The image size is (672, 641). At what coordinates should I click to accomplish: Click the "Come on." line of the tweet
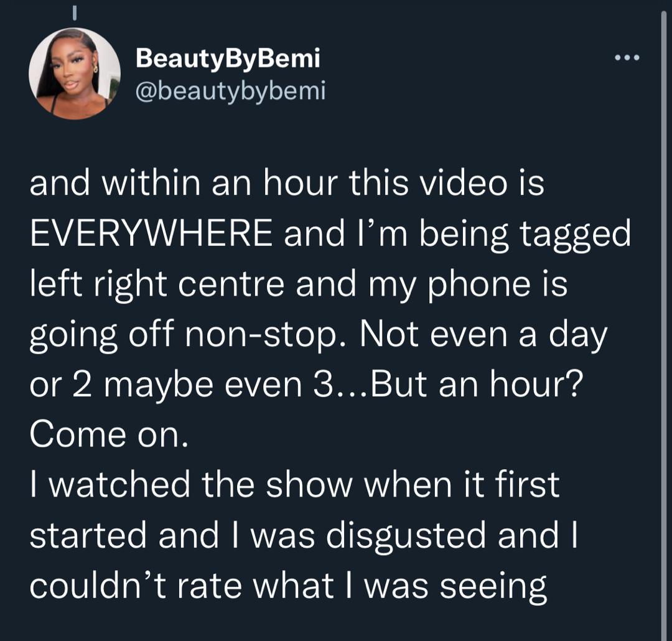tap(108, 435)
